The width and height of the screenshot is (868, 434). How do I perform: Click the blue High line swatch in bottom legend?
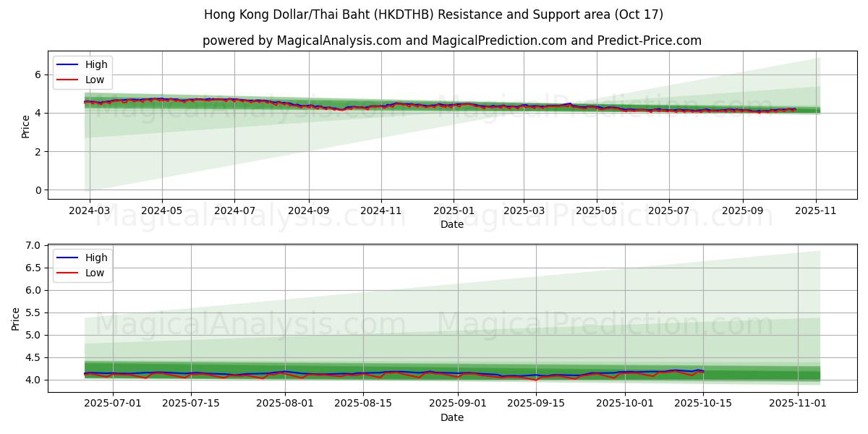(69, 258)
